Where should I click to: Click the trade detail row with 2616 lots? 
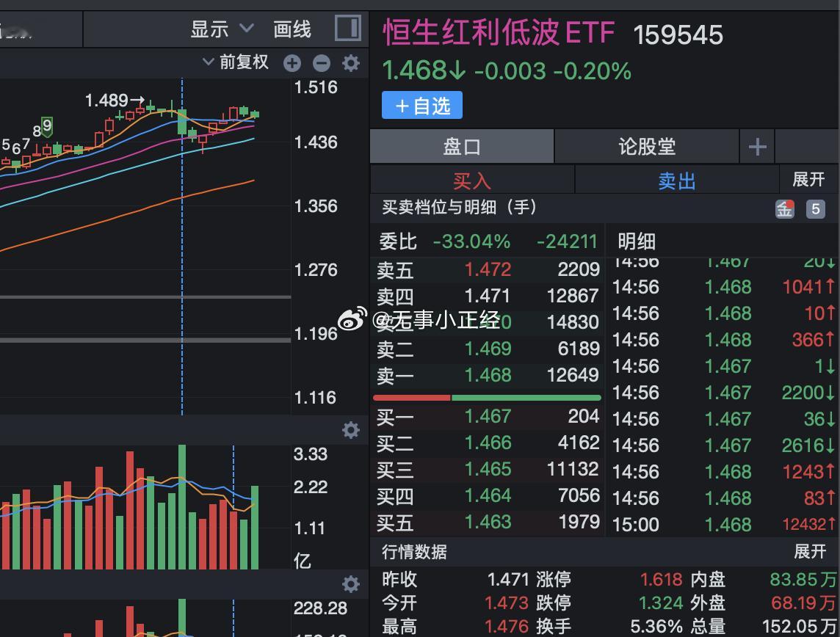coord(723,445)
